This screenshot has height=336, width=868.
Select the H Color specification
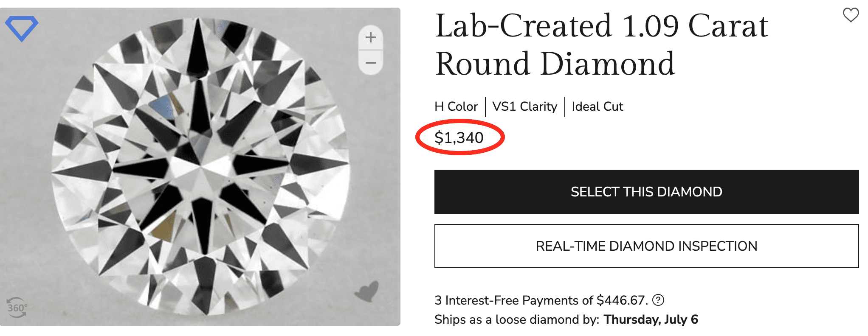click(456, 106)
